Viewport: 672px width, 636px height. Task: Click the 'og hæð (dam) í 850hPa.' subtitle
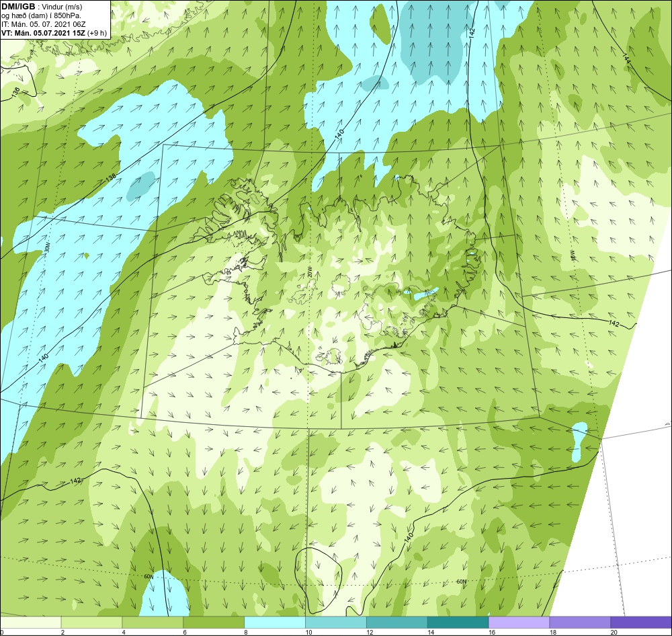pos(42,15)
